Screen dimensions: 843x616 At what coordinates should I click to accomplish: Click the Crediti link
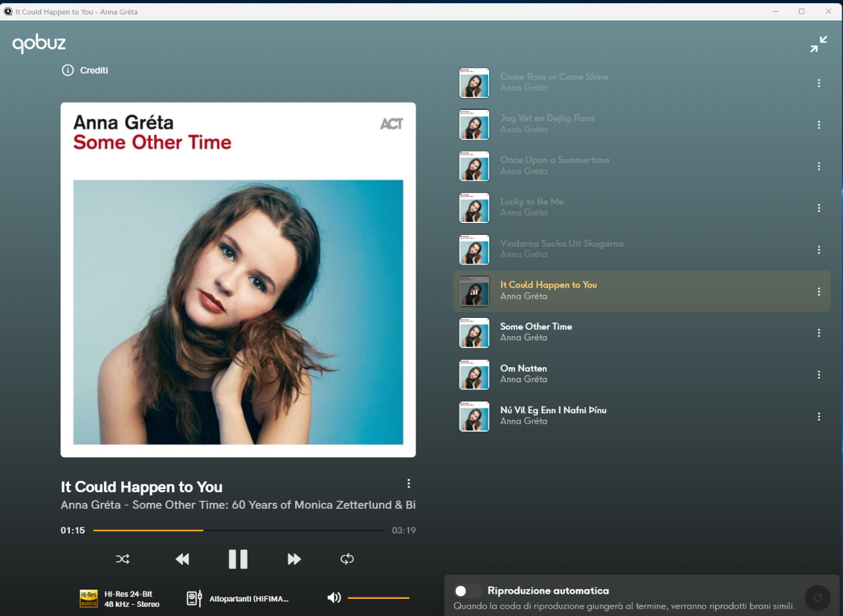(94, 70)
